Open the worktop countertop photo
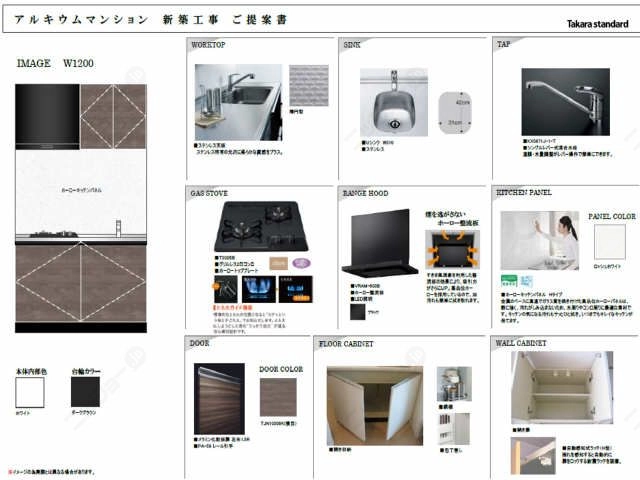 (x=239, y=102)
